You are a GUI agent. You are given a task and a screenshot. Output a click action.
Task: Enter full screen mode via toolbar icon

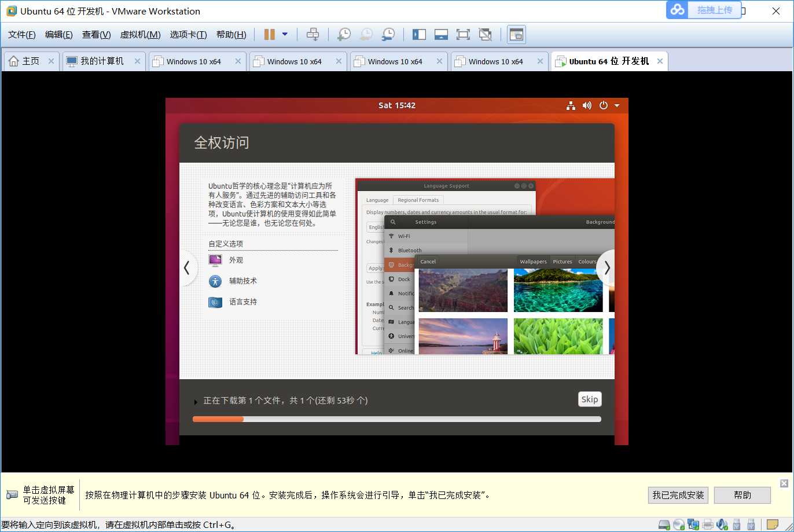[x=463, y=35]
